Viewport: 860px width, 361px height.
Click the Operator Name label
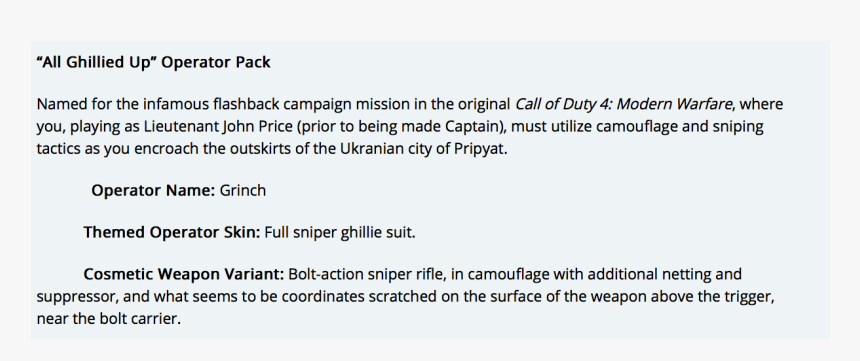[153, 190]
